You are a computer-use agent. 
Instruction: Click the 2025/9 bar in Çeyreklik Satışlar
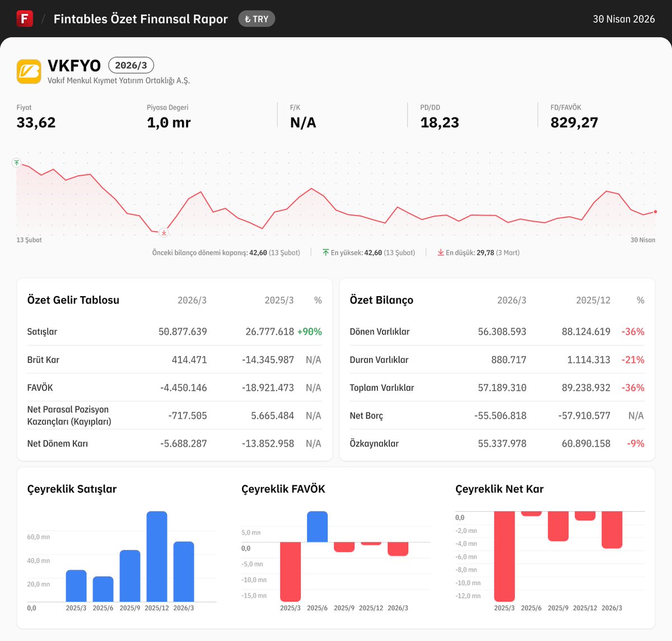click(x=130, y=576)
